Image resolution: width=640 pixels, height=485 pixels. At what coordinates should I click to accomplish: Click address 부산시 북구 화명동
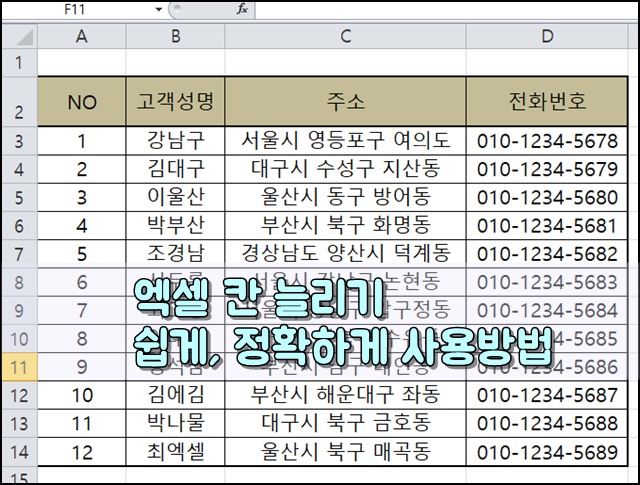point(345,226)
